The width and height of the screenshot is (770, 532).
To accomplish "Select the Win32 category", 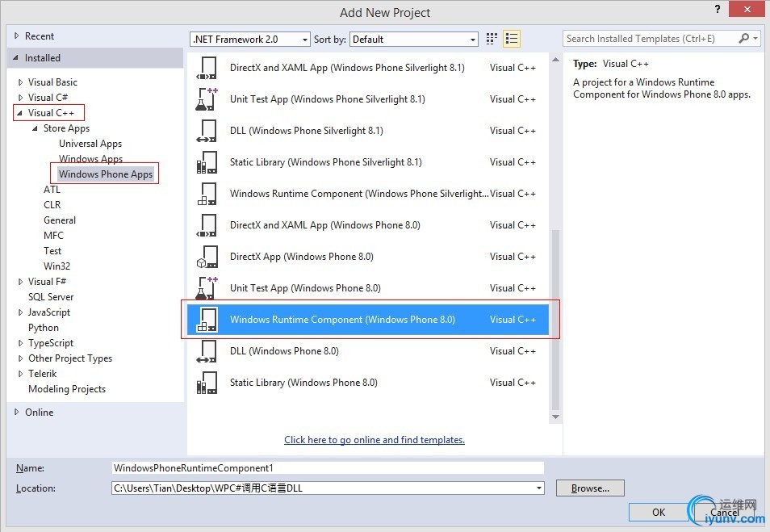I will [57, 266].
